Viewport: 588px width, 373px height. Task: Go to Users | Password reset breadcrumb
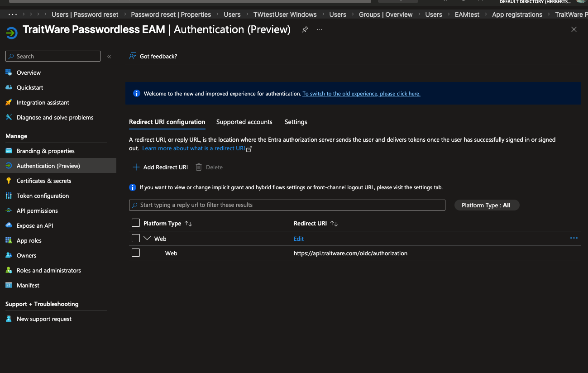tap(85, 14)
